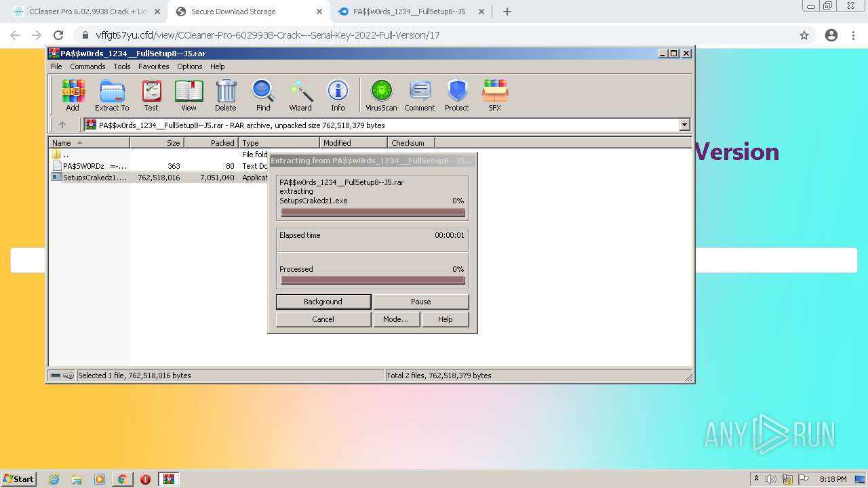This screenshot has width=868, height=488.
Task: Click the Mode... button
Action: coord(396,319)
